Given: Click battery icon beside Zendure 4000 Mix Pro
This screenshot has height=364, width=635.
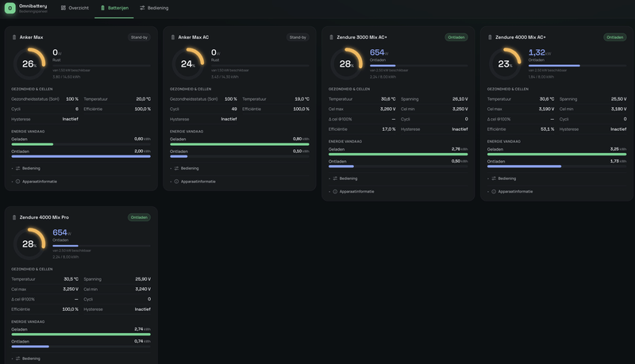Looking at the screenshot, I should click(x=14, y=217).
